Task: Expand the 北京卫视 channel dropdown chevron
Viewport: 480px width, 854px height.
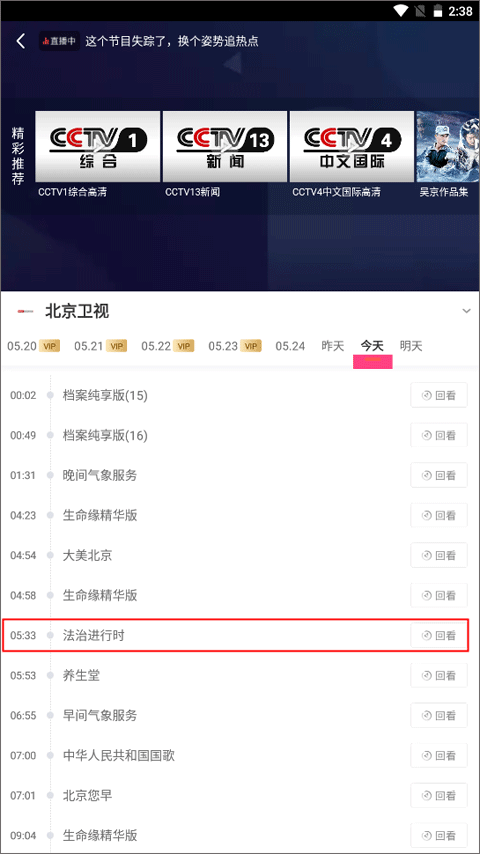Action: pyautogui.click(x=466, y=311)
